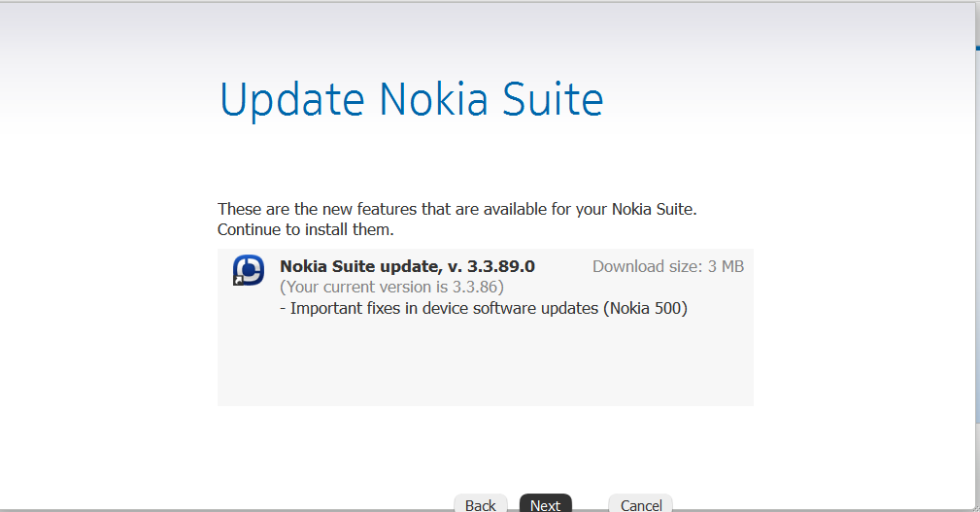Image resolution: width=980 pixels, height=512 pixels.
Task: Click Nokia Suite update v. 3.3.89.0 title
Action: click(407, 266)
